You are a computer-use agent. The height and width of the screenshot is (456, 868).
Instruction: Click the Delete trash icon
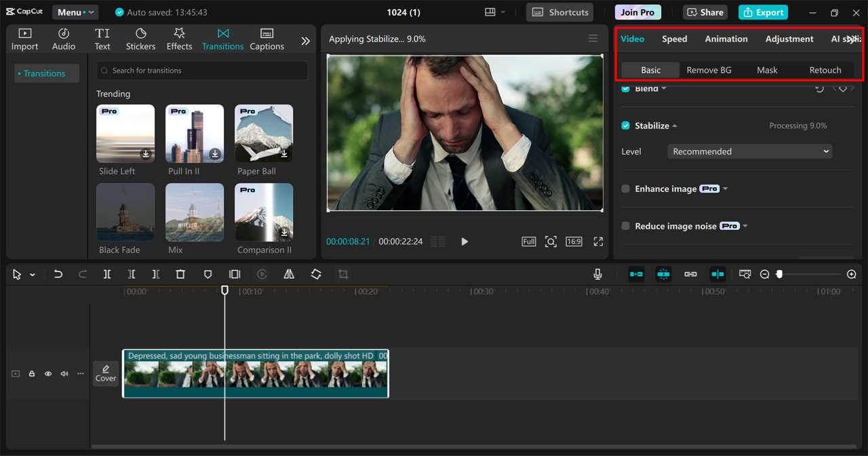[180, 274]
